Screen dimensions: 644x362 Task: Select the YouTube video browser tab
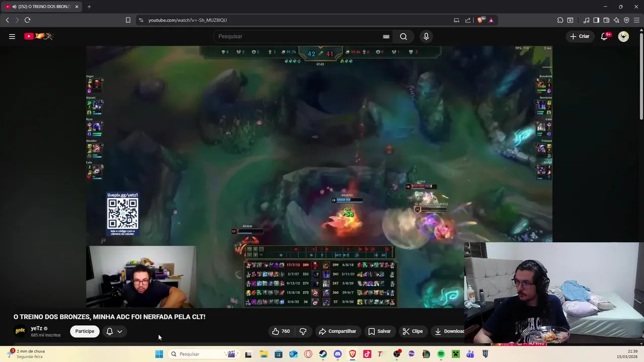point(42,7)
